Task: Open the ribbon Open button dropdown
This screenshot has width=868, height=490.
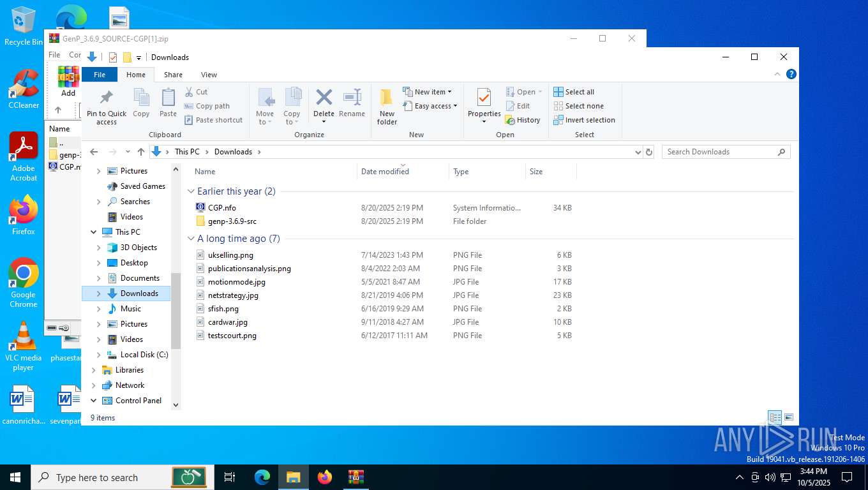Action: point(540,92)
